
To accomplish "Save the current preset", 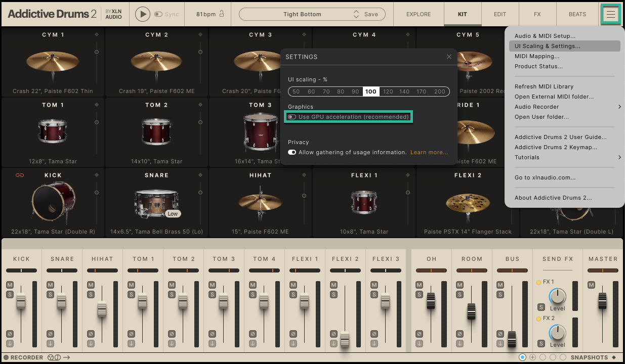I will pos(371,14).
